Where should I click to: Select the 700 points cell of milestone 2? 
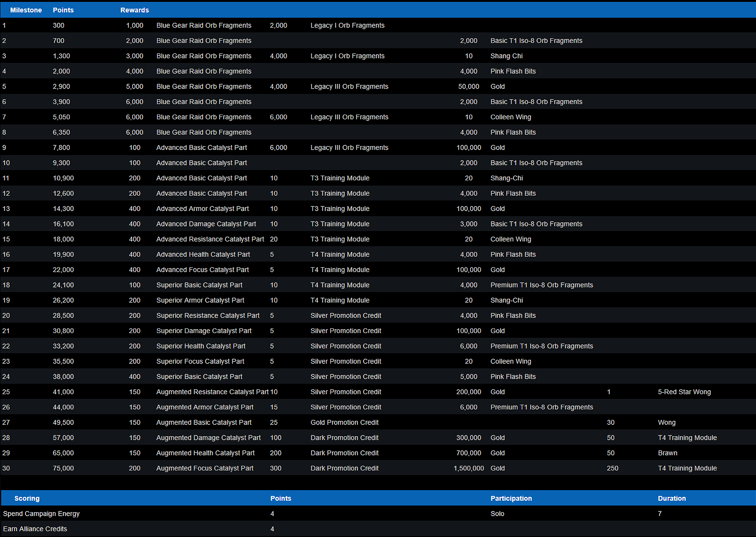point(59,41)
